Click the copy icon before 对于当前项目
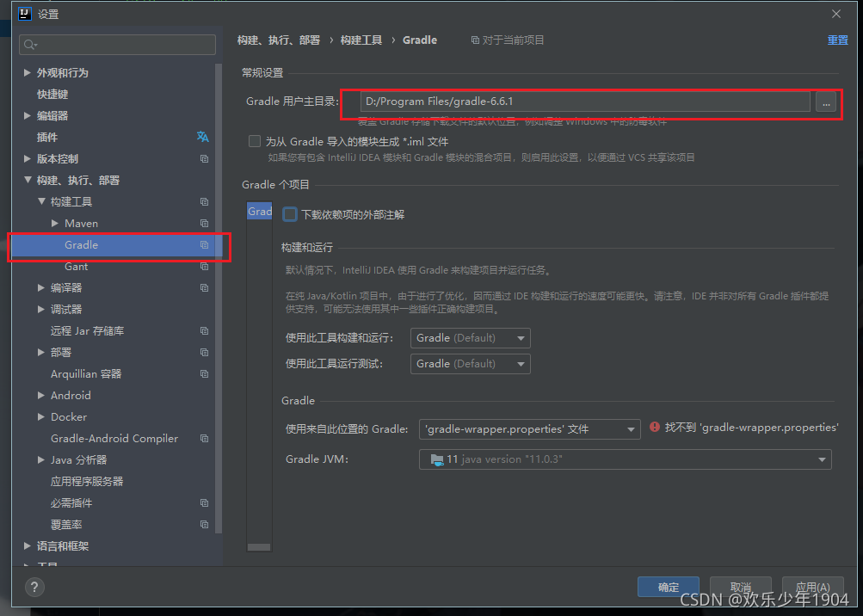 point(475,40)
